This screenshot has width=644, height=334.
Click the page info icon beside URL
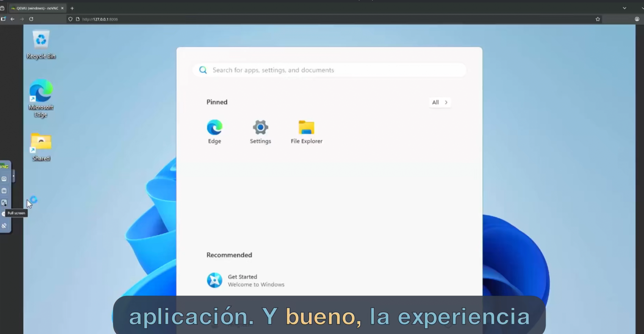point(78,19)
